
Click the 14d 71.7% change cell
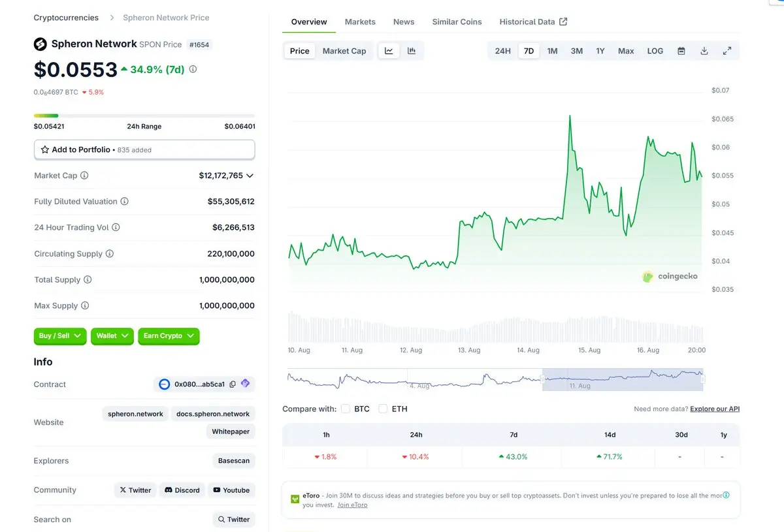coord(610,456)
